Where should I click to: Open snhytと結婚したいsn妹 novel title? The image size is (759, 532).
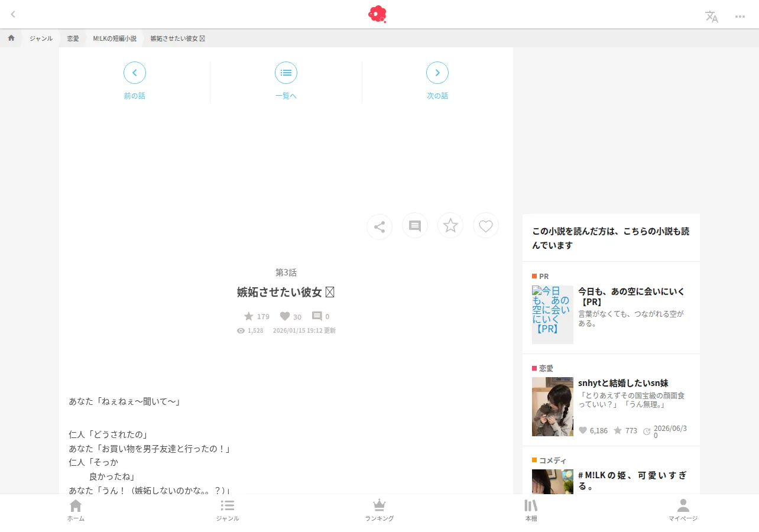point(623,383)
